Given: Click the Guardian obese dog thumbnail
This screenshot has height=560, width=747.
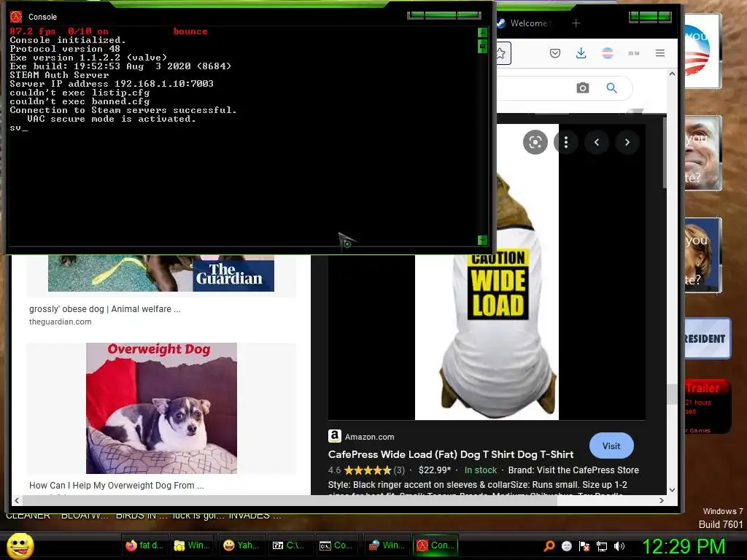Looking at the screenshot, I should (161, 273).
